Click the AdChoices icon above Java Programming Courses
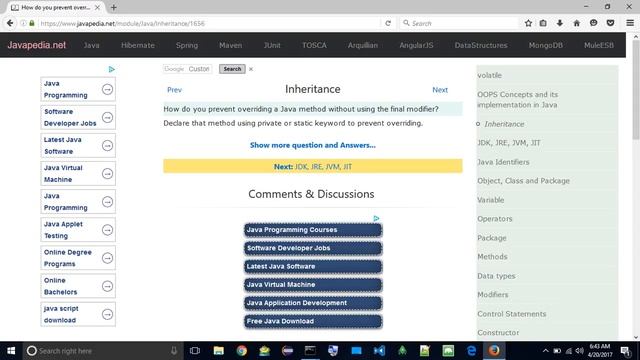Screen dimensions: 640x360 376,218
